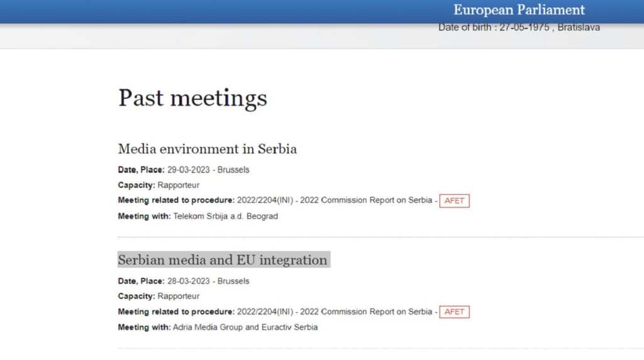The image size is (644, 360).
Task: Click 'Meeting with:' label above Adria Media Group
Action: pos(144,327)
